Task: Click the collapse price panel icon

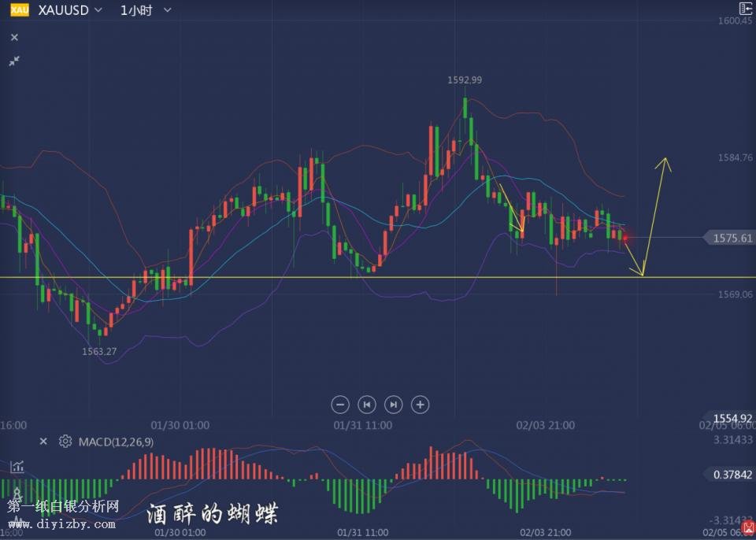Action: 745,9
